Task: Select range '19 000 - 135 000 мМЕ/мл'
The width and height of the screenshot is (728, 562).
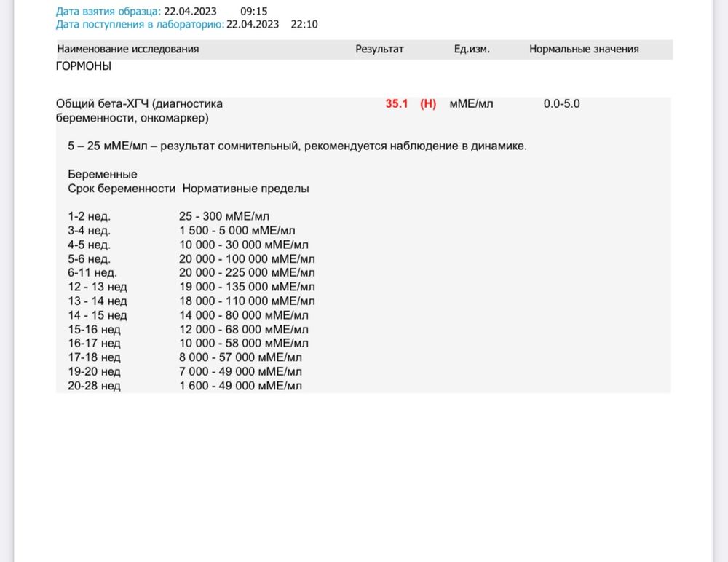Action: point(247,287)
